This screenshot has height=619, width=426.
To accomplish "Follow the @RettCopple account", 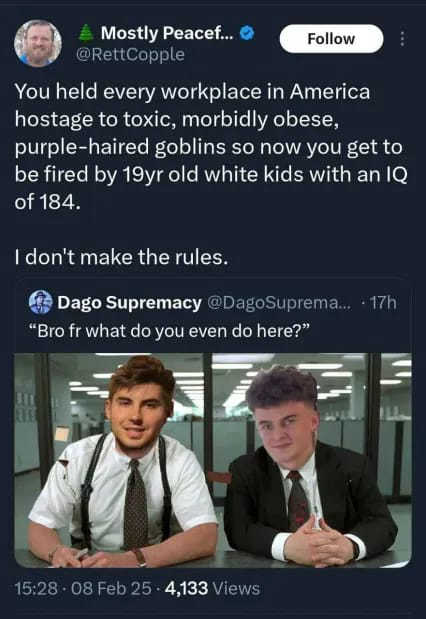I will 331,39.
